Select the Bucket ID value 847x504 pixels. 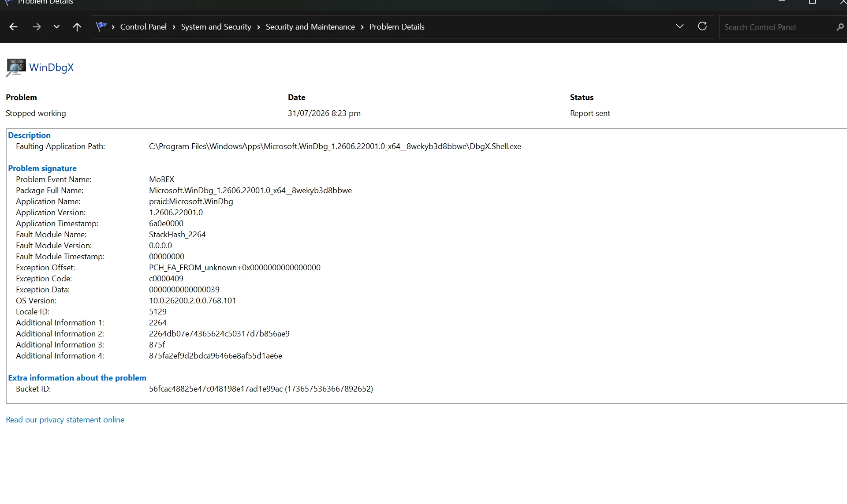click(261, 389)
